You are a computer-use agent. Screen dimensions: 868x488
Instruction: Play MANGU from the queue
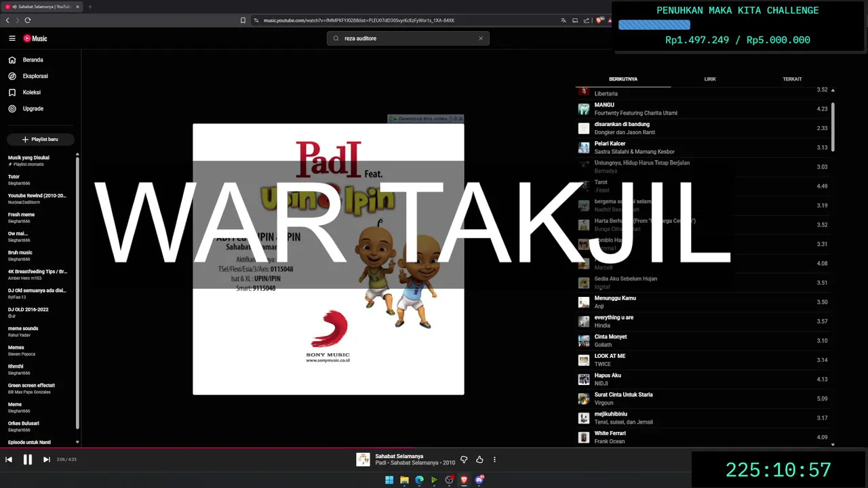703,109
